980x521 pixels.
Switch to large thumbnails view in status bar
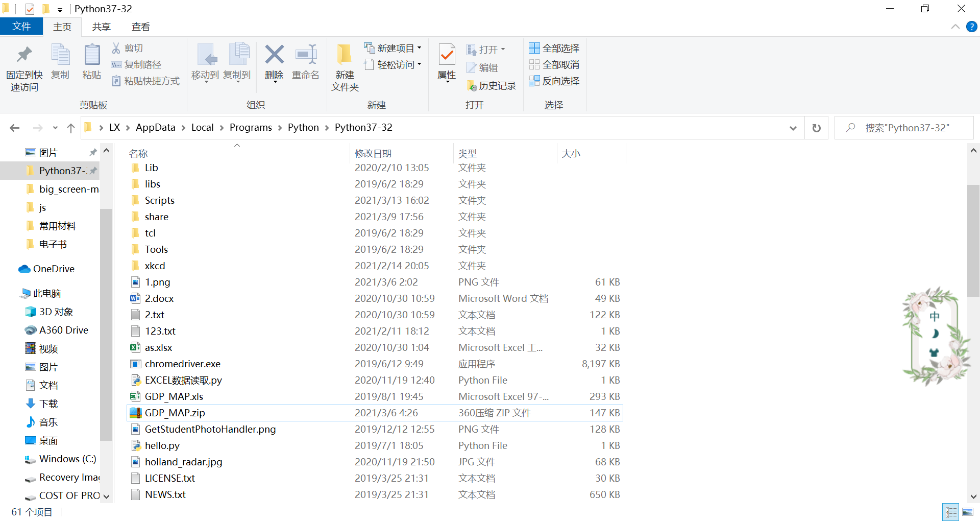[x=969, y=512]
